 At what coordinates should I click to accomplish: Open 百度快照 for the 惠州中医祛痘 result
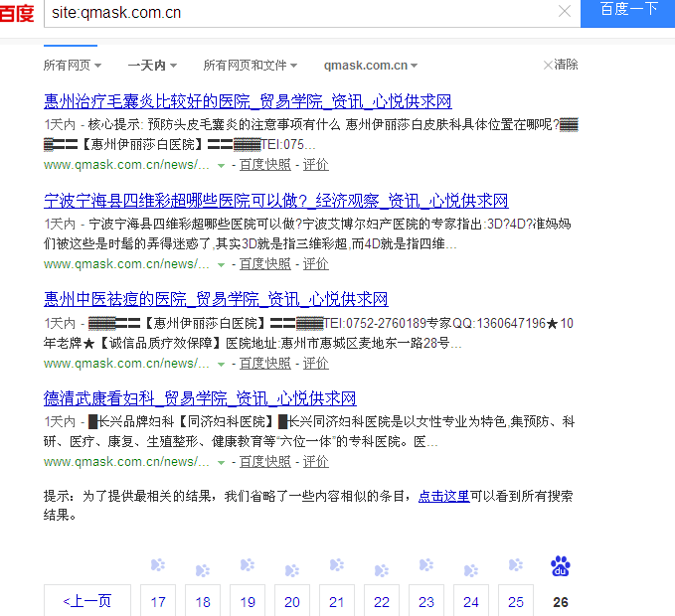[265, 364]
